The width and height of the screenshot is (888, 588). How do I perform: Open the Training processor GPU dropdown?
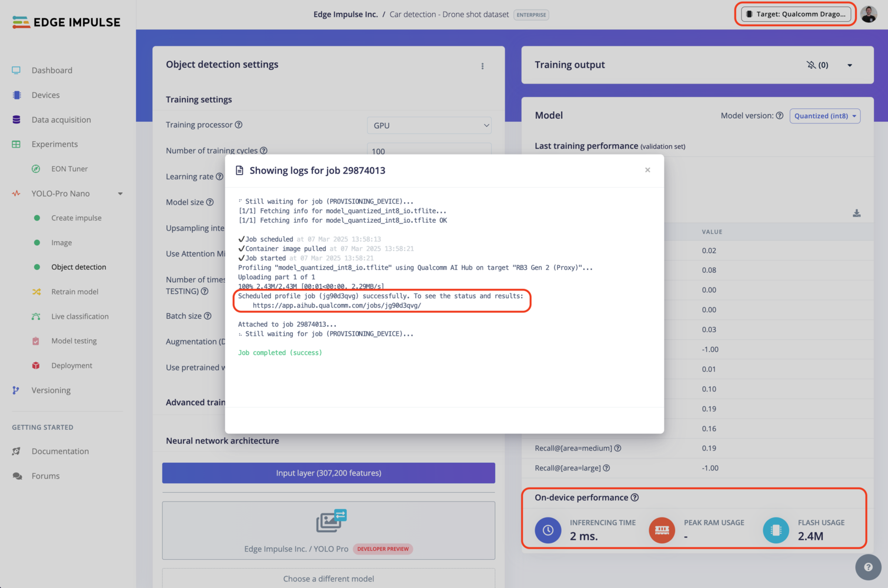(x=429, y=125)
